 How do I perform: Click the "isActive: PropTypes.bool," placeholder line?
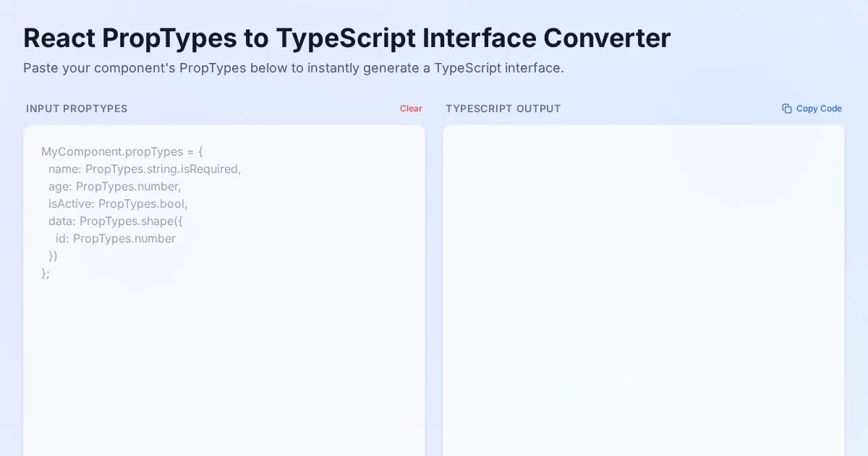coord(118,203)
